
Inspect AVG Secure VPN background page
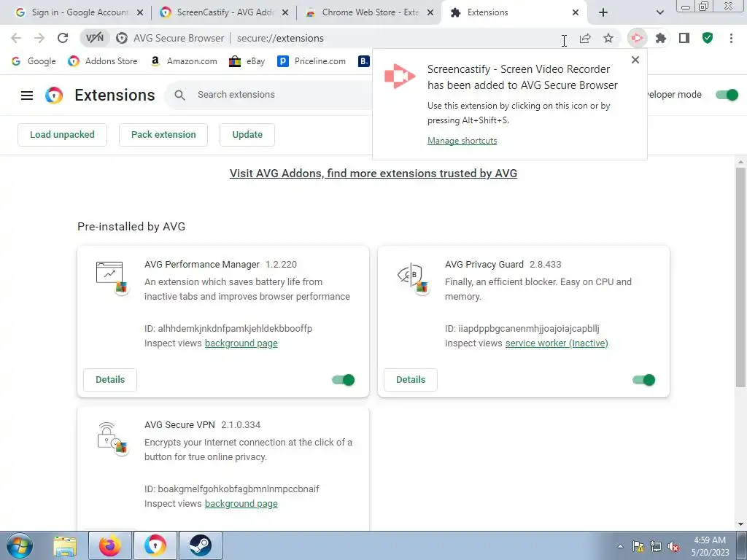click(x=241, y=504)
